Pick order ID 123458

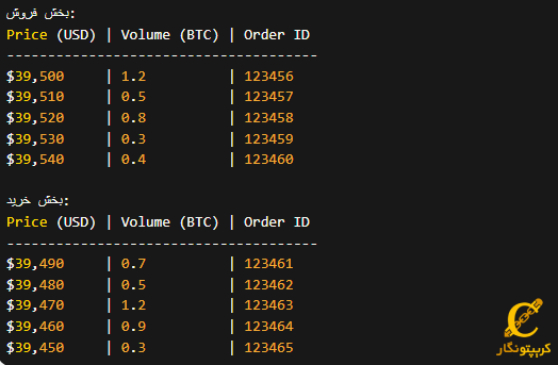[269, 118]
